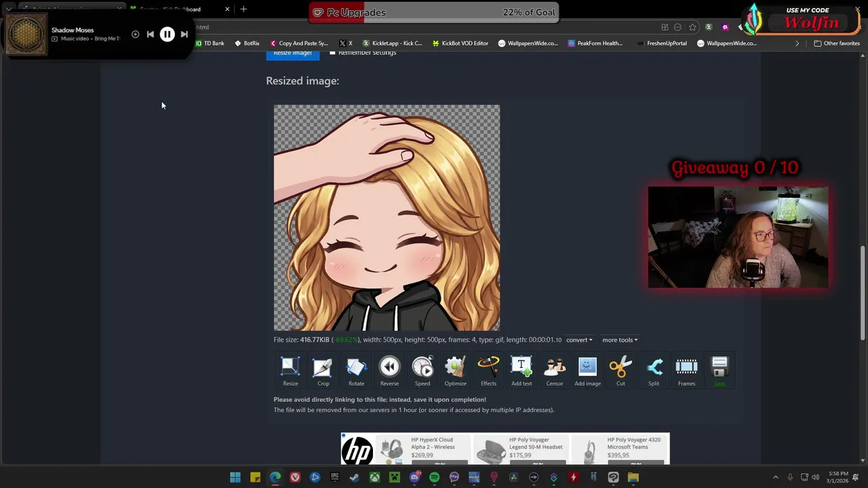The height and width of the screenshot is (488, 868).
Task: Pause the Shadow Moses track
Action: point(167,34)
